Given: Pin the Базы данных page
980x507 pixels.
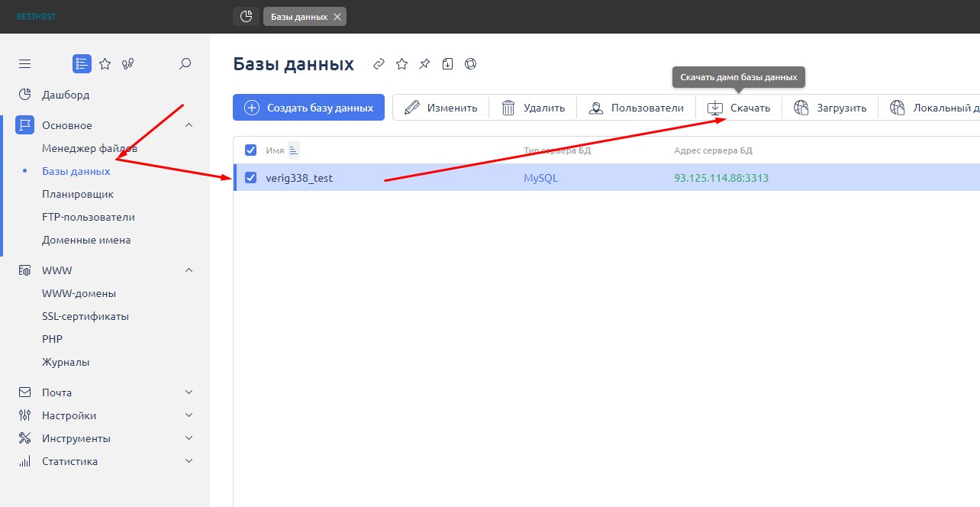Looking at the screenshot, I should (x=424, y=64).
